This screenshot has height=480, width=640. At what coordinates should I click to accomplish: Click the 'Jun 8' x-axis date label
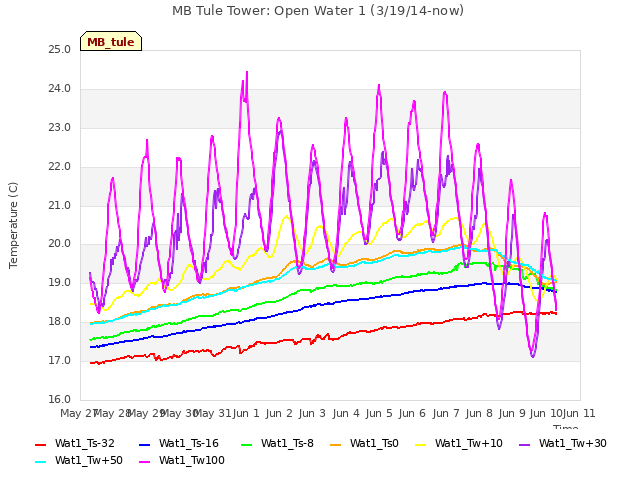tap(479, 413)
